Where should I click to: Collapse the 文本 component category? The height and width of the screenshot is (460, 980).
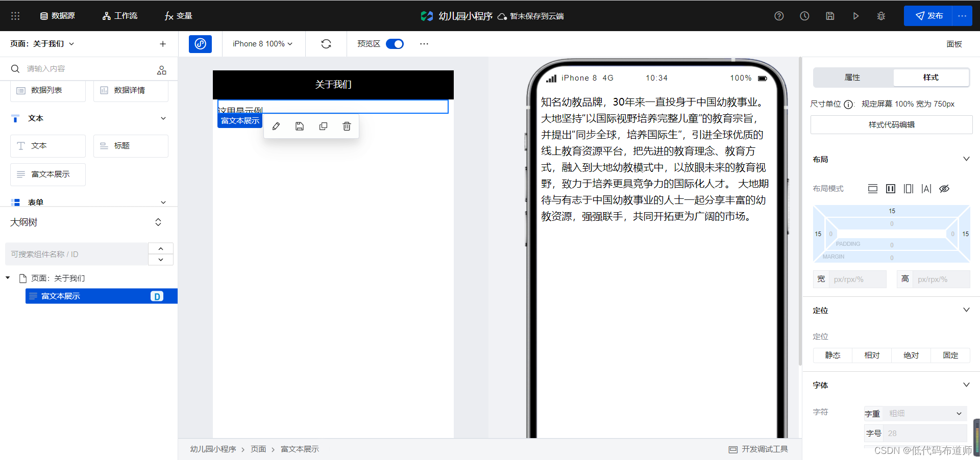tap(163, 118)
